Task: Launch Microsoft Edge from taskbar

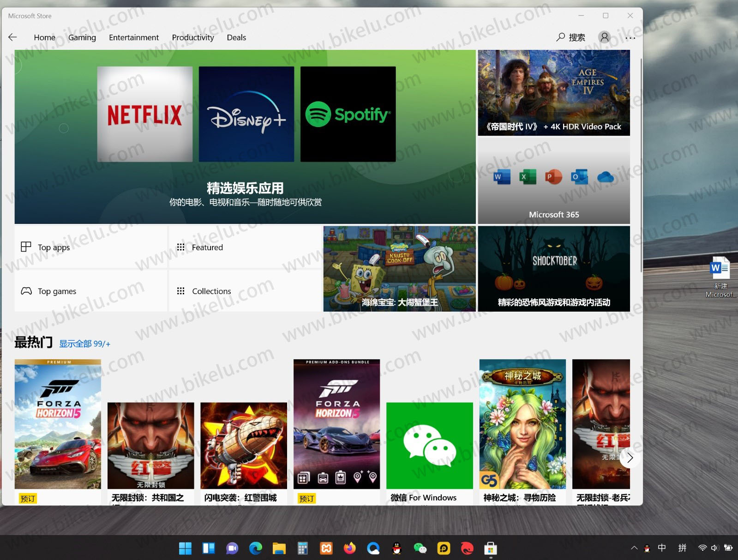Action: tap(256, 548)
